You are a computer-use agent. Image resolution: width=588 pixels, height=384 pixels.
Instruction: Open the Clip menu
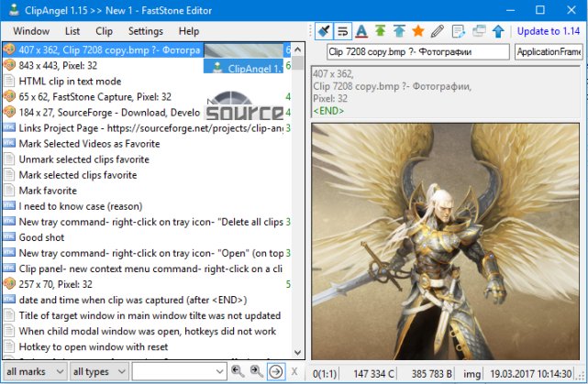(104, 31)
